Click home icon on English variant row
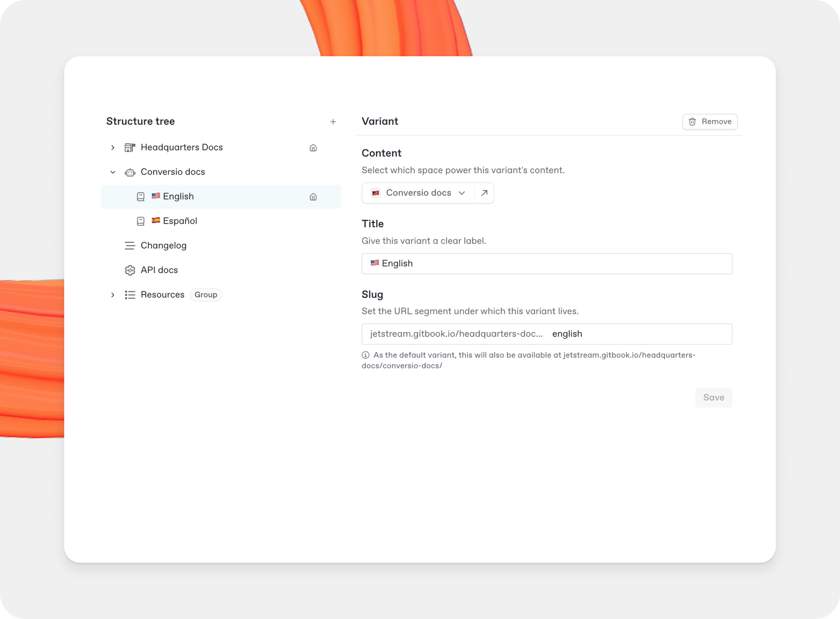 [313, 197]
